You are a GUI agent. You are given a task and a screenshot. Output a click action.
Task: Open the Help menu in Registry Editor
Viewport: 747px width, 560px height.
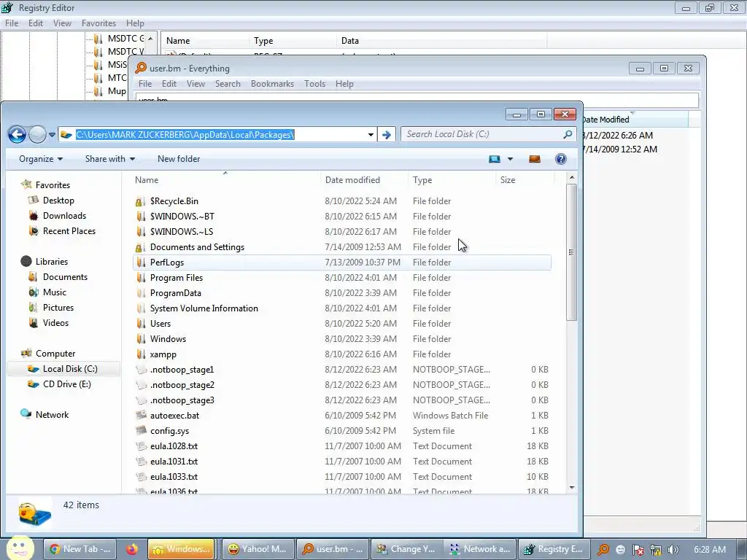coord(135,23)
